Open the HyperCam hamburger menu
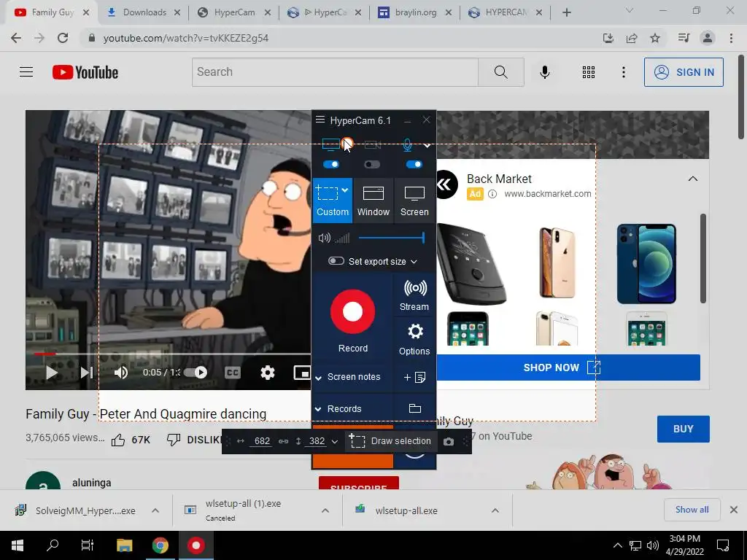The width and height of the screenshot is (747, 560). click(320, 120)
